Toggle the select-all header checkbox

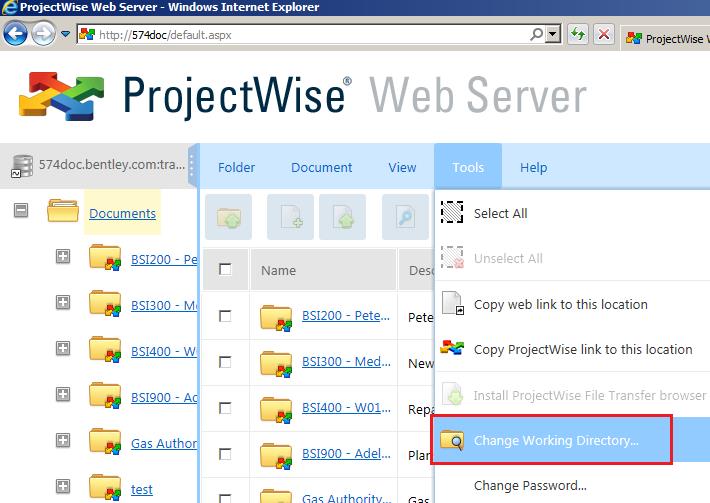tap(225, 269)
